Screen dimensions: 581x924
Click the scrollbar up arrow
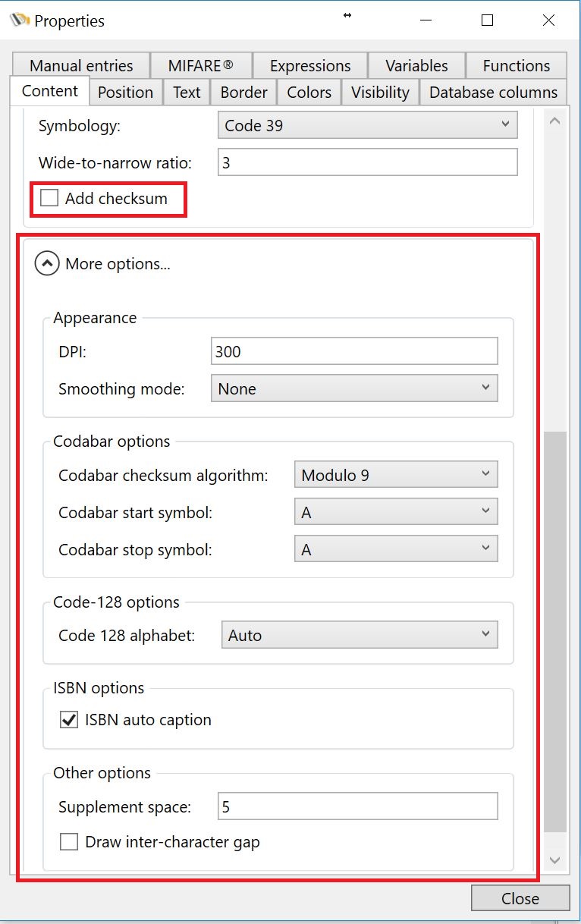(555, 121)
